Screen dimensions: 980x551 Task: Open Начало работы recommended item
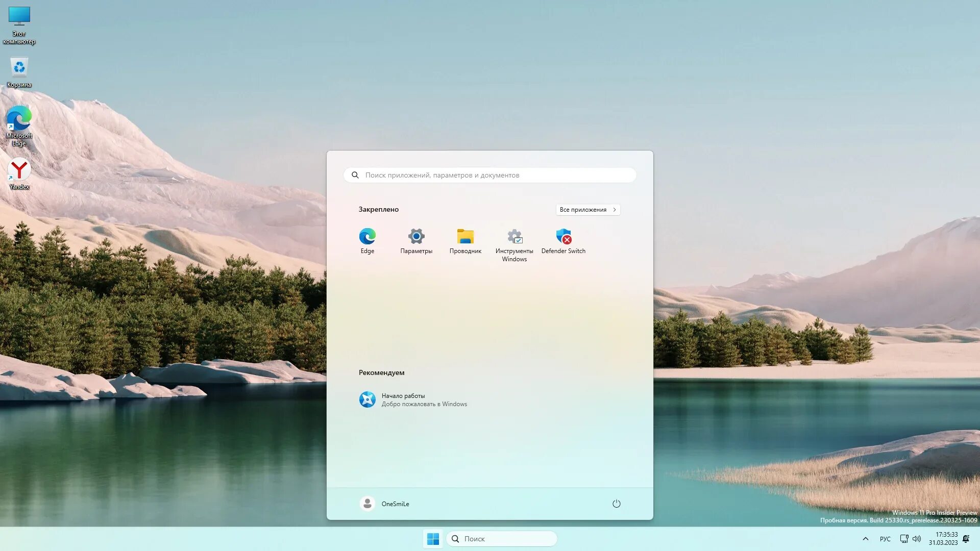point(413,399)
